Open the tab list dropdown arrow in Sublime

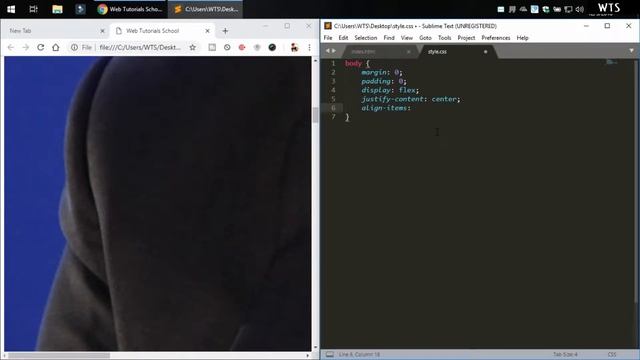point(631,51)
